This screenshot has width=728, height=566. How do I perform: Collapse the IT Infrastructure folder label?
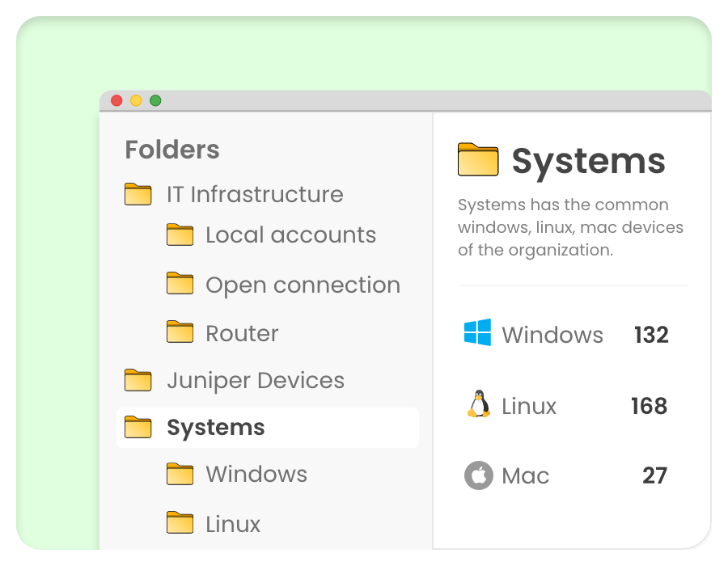255,195
